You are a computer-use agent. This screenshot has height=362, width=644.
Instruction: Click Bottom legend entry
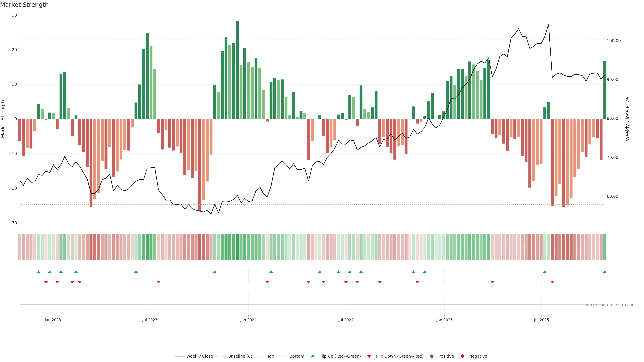pos(291,356)
